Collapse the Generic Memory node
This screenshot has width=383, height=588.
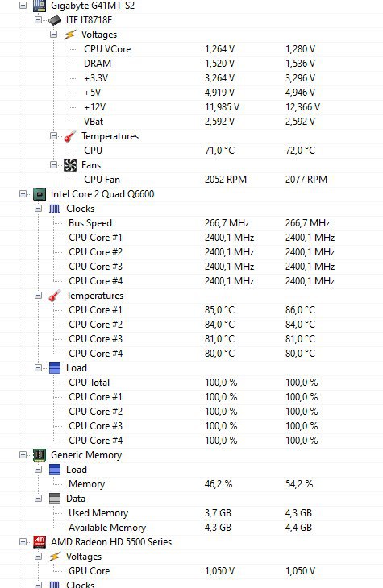pyautogui.click(x=23, y=454)
